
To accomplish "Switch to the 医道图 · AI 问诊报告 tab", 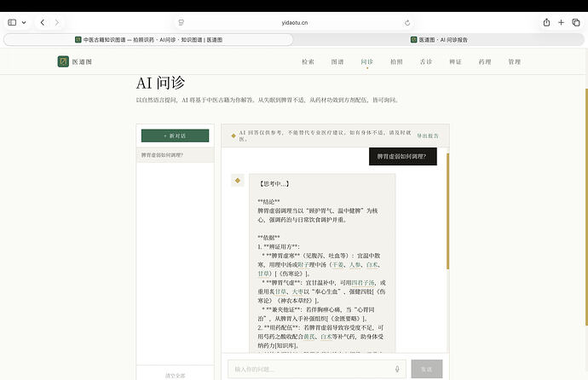I will [x=439, y=39].
